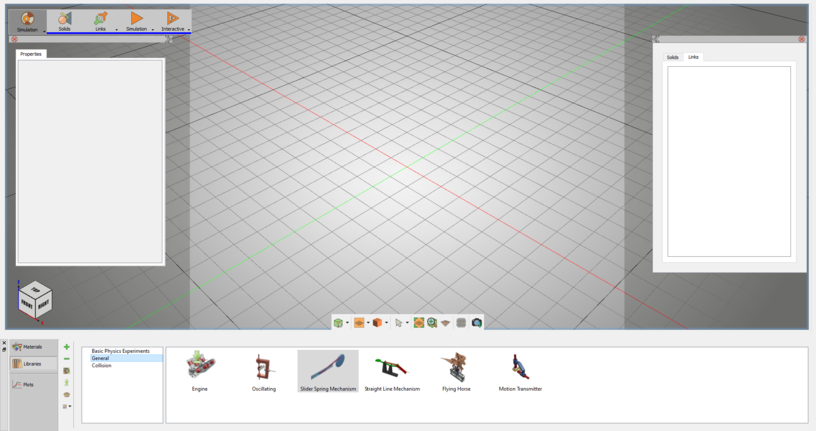Select the Engine model thumbnail
816x431 pixels.
[x=200, y=368]
